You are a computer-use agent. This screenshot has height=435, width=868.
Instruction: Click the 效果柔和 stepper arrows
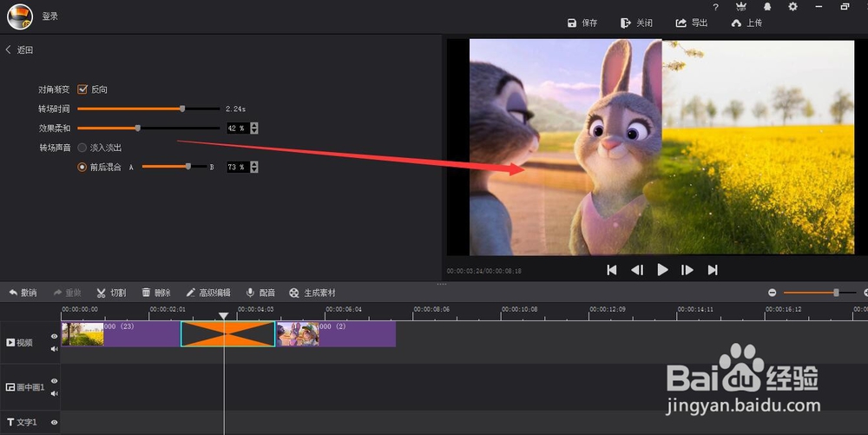[254, 129]
